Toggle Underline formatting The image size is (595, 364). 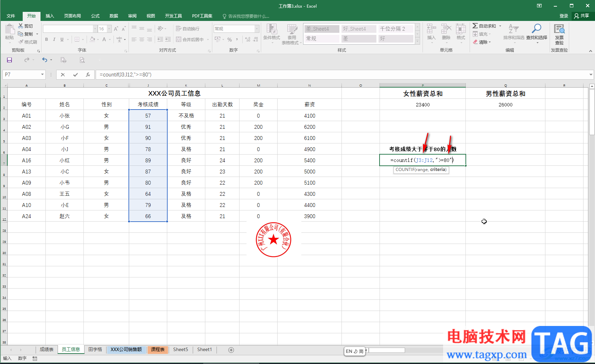(62, 39)
